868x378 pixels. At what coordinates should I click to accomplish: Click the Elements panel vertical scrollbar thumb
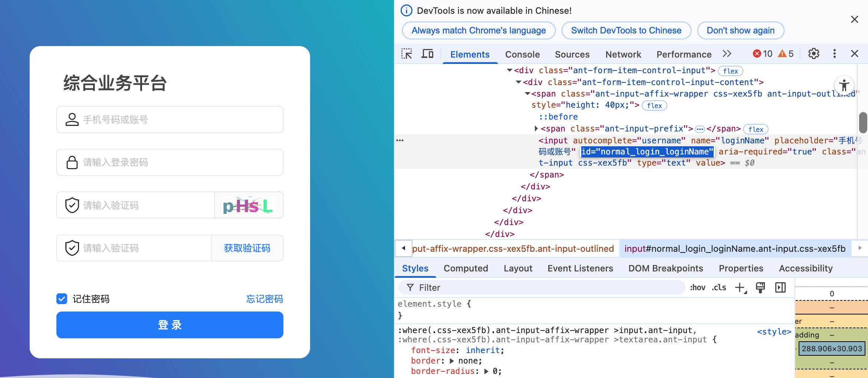coord(863,122)
